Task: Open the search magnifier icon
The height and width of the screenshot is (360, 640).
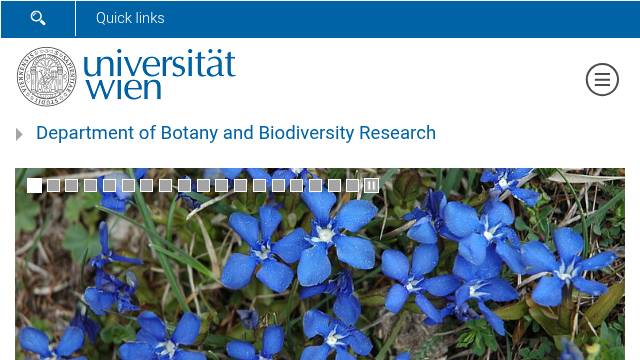Action: pos(38,18)
